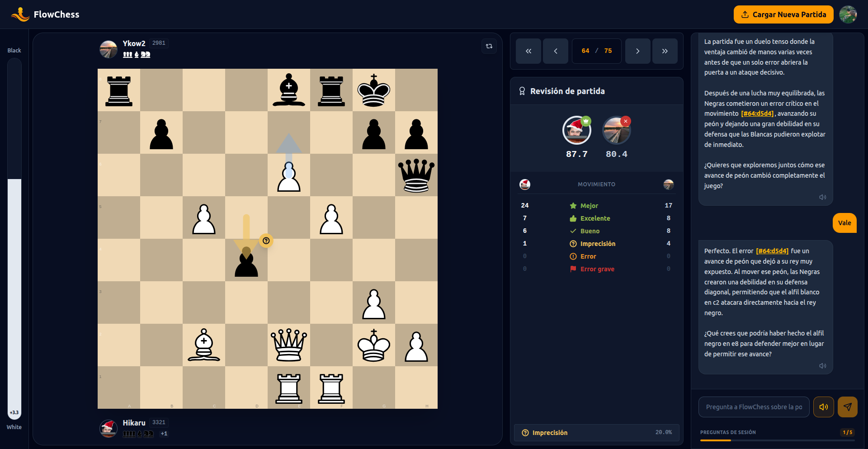Click the Cargar Nueva Partida button
Screen dimensions: 868x449
[783, 14]
